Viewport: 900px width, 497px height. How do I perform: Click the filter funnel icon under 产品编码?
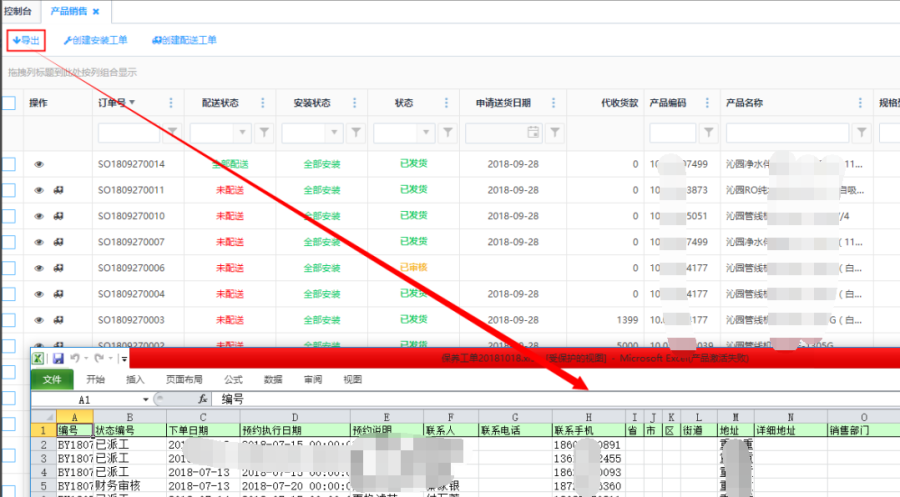pos(708,132)
